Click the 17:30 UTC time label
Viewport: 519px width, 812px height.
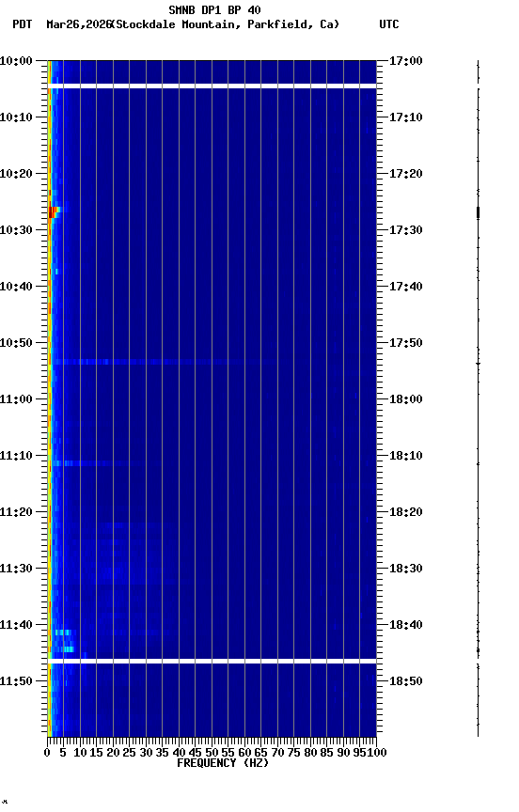tap(406, 230)
